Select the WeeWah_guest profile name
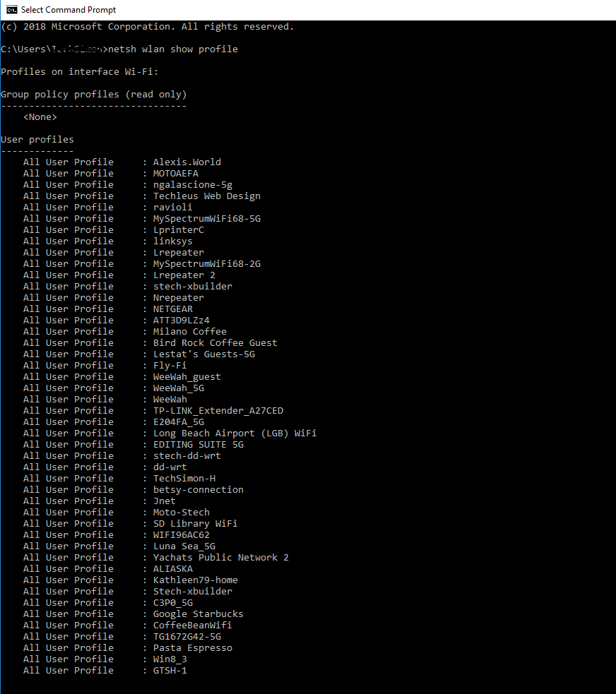616x694 pixels. tap(187, 377)
